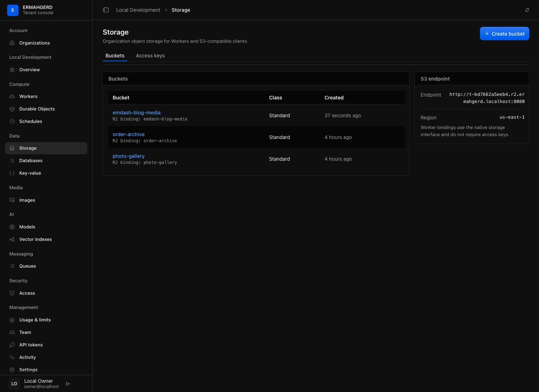Image resolution: width=539 pixels, height=392 pixels.
Task: Click the Class column header
Action: 276,98
